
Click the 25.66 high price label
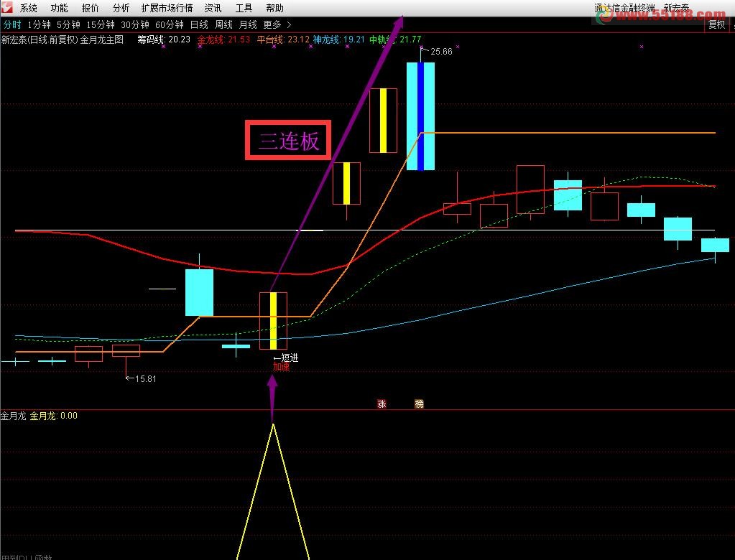440,52
